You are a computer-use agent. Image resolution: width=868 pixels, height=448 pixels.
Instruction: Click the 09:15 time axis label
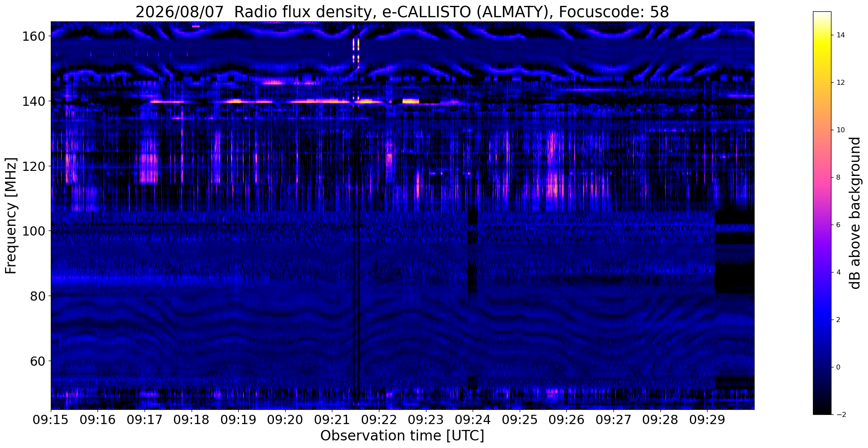tap(51, 420)
